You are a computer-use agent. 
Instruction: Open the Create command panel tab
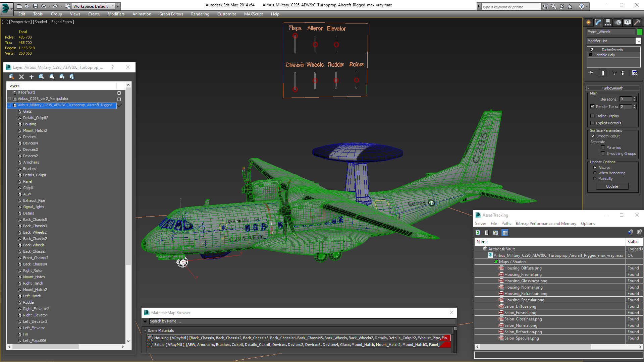pos(589,22)
